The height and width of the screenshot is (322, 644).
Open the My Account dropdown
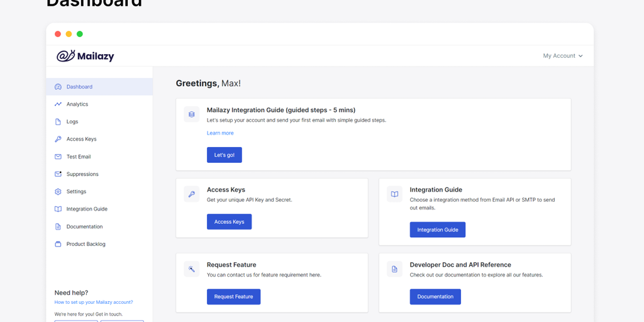click(x=563, y=56)
